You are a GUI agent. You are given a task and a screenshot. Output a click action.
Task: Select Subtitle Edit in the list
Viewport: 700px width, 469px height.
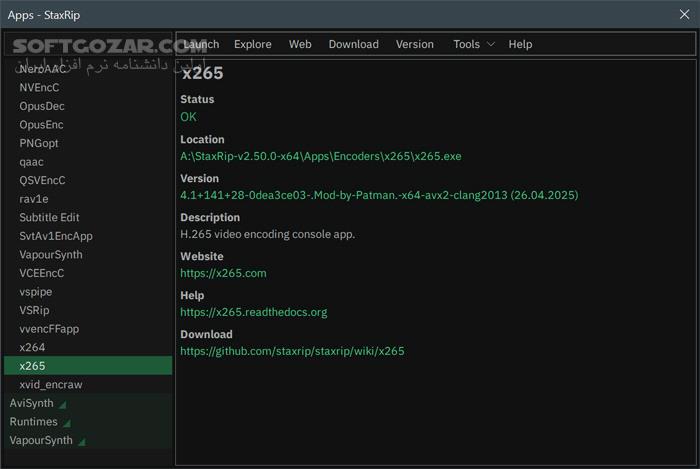pos(49,217)
